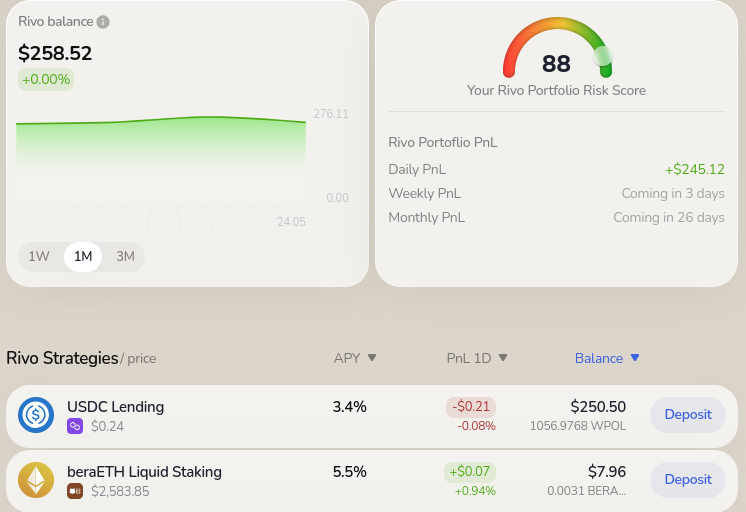Select the 1W chart range
Screen dimensions: 746x512
(x=39, y=256)
